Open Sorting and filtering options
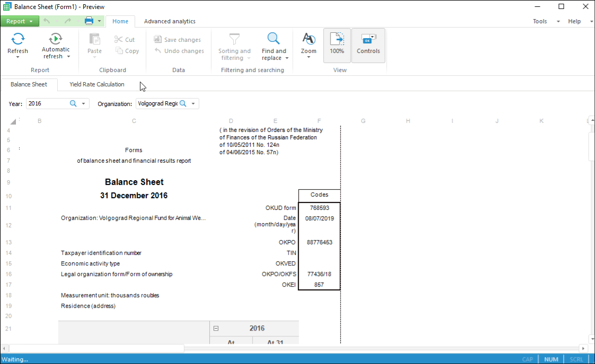 234,39
